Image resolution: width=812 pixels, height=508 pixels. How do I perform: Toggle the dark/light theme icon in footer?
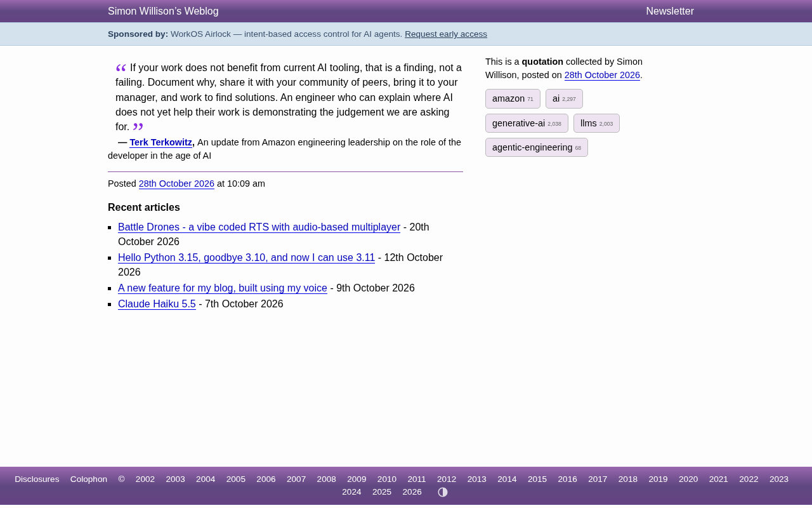(443, 492)
